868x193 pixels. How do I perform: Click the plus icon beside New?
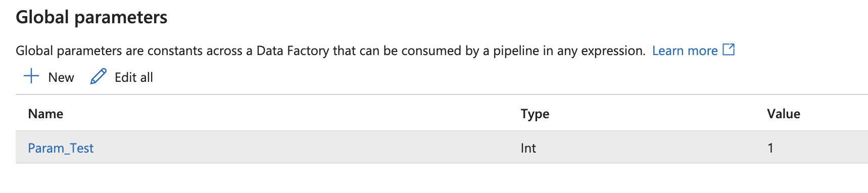pos(31,76)
